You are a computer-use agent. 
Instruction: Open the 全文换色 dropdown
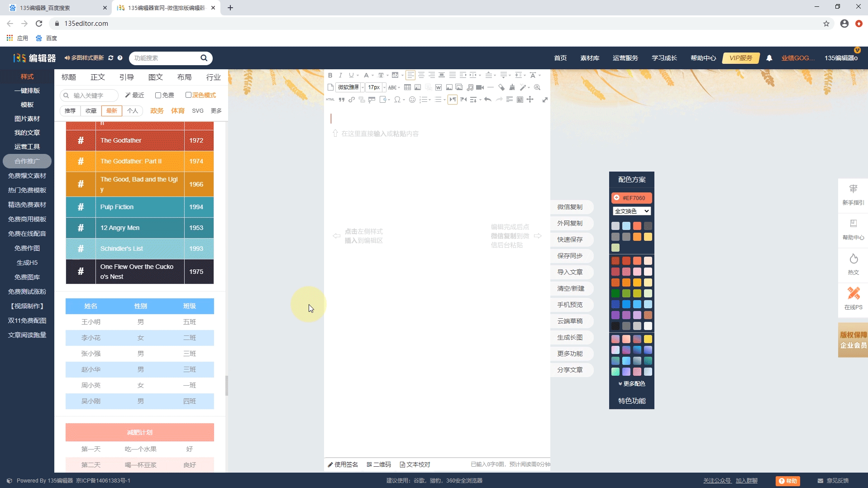[x=631, y=211]
